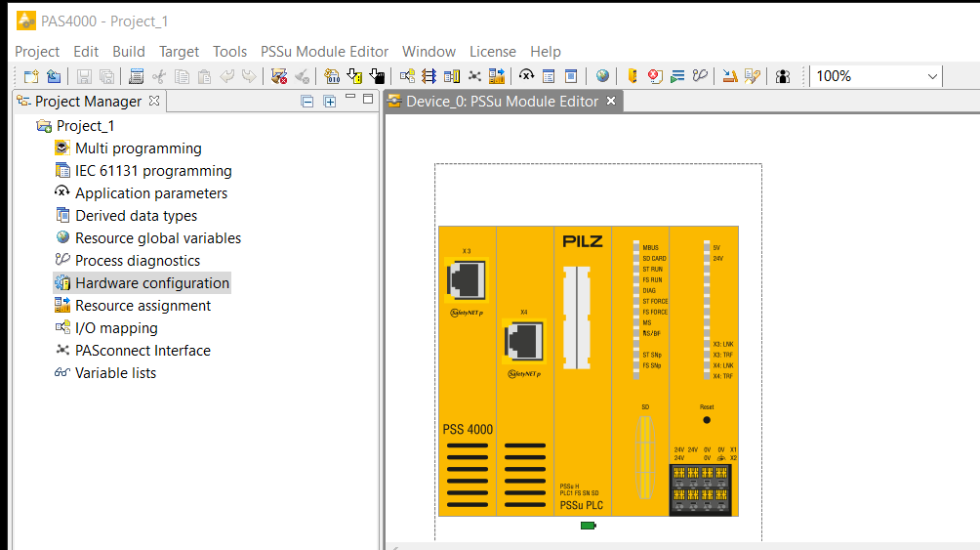
Task: Click the stethoscope toolbar icon
Action: point(700,76)
